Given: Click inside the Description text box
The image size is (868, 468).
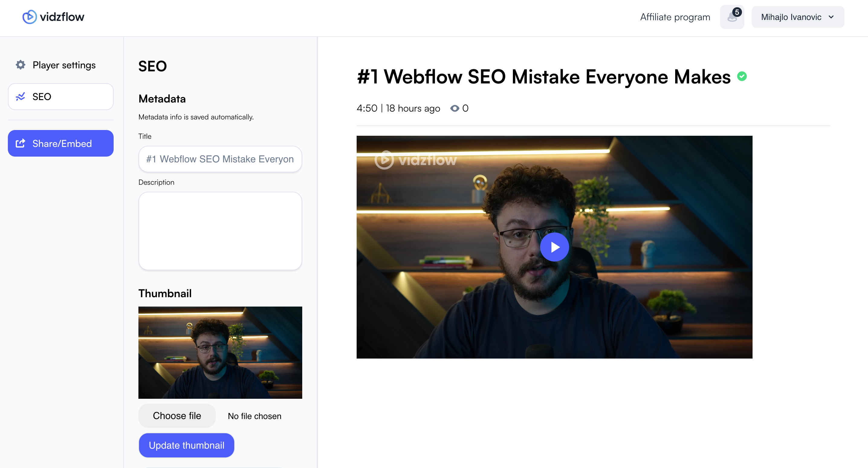Looking at the screenshot, I should (x=220, y=231).
